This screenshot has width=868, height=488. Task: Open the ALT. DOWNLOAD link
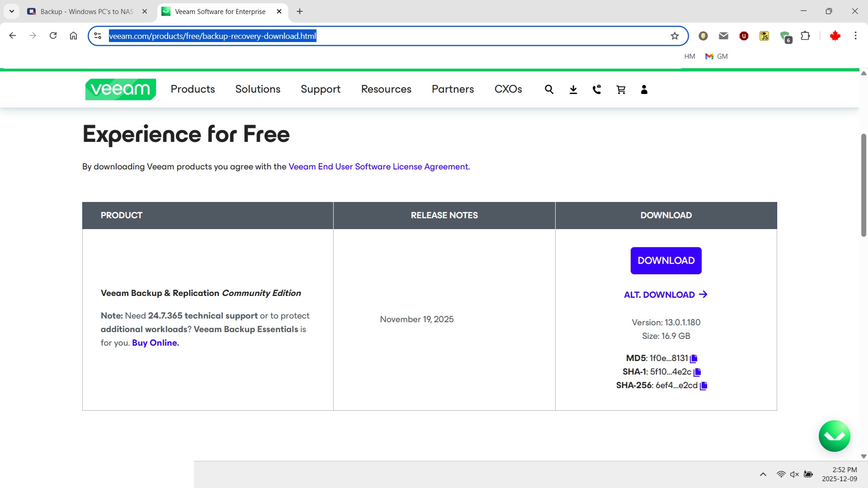click(x=665, y=295)
